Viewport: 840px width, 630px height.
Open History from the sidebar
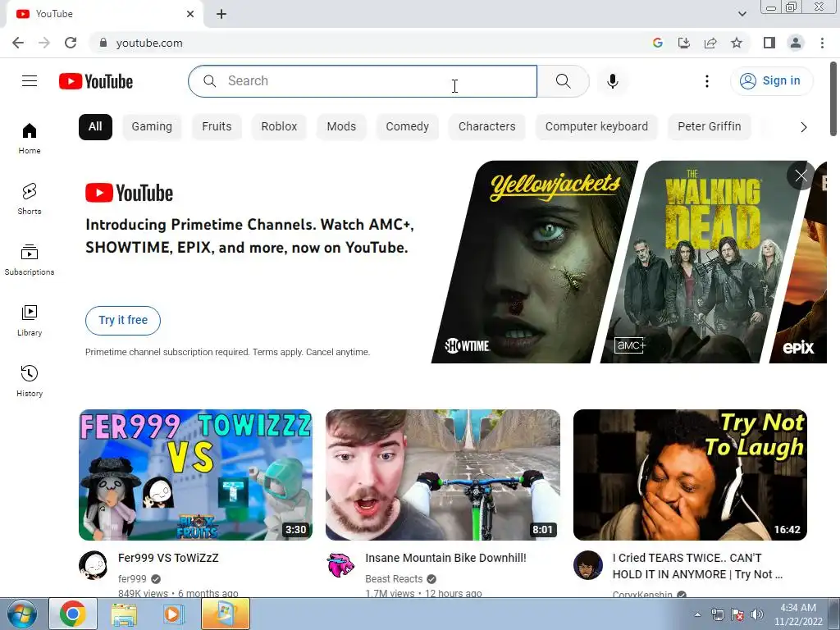(x=30, y=381)
